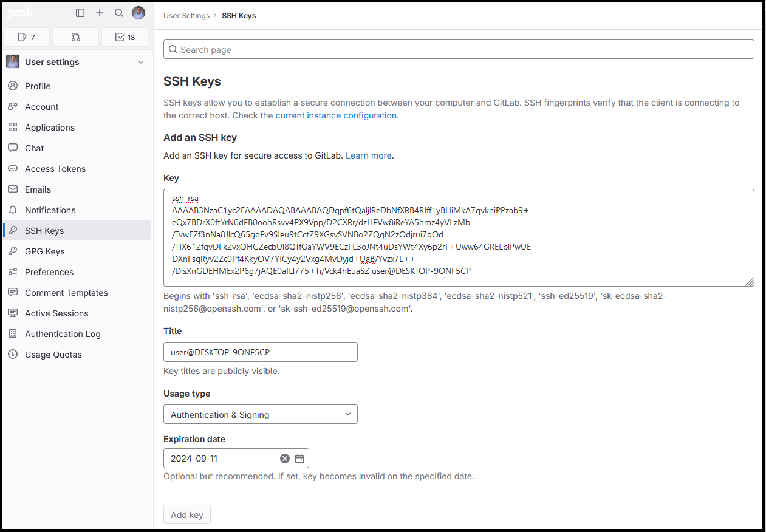The height and width of the screenshot is (532, 766).
Task: Open search with the magnifier icon
Action: pyautogui.click(x=119, y=13)
